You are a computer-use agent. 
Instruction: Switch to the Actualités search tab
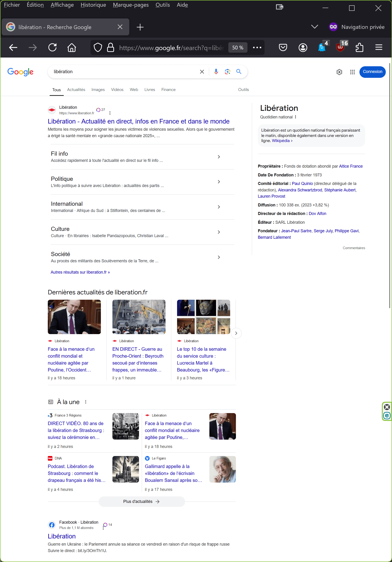[x=76, y=90]
